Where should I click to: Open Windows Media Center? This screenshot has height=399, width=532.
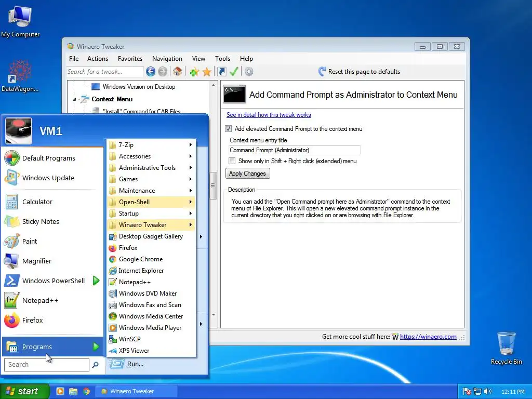click(151, 316)
